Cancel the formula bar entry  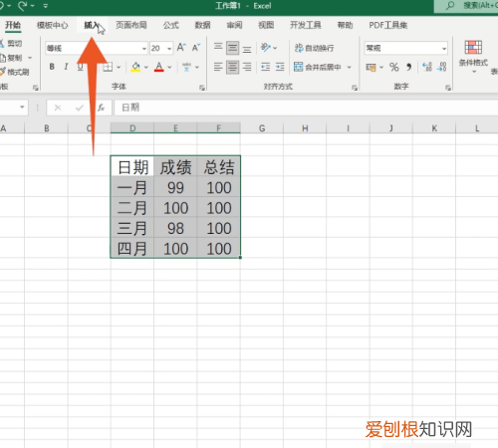(58, 108)
